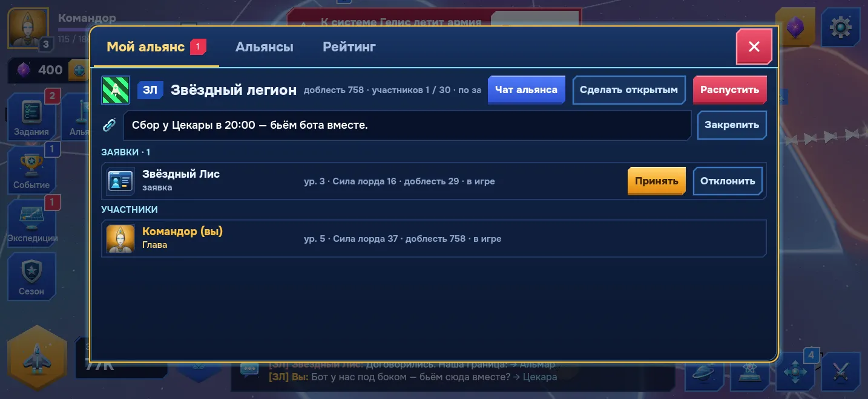Select the Звёздный Лис applicant name
868x399 pixels.
point(181,174)
